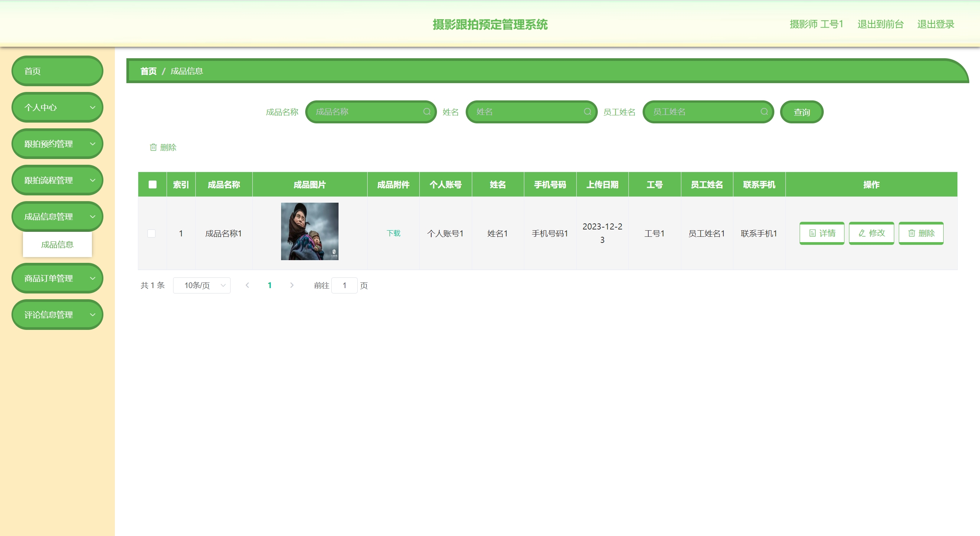Toggle the select-all header checkbox
980x536 pixels.
click(x=152, y=184)
